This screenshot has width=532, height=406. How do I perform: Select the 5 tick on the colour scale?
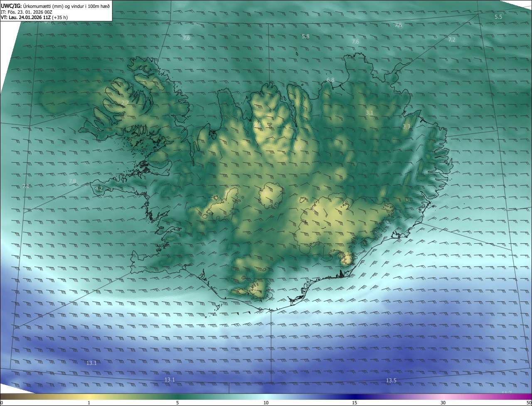177,403
